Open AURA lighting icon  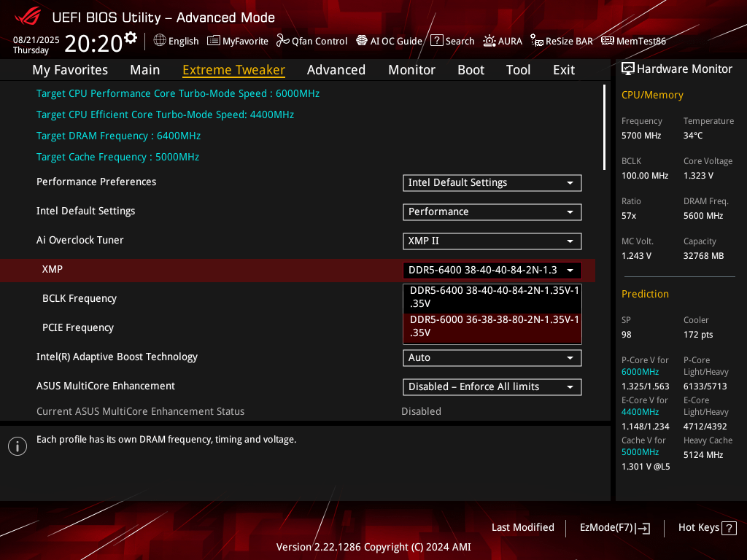[489, 41]
